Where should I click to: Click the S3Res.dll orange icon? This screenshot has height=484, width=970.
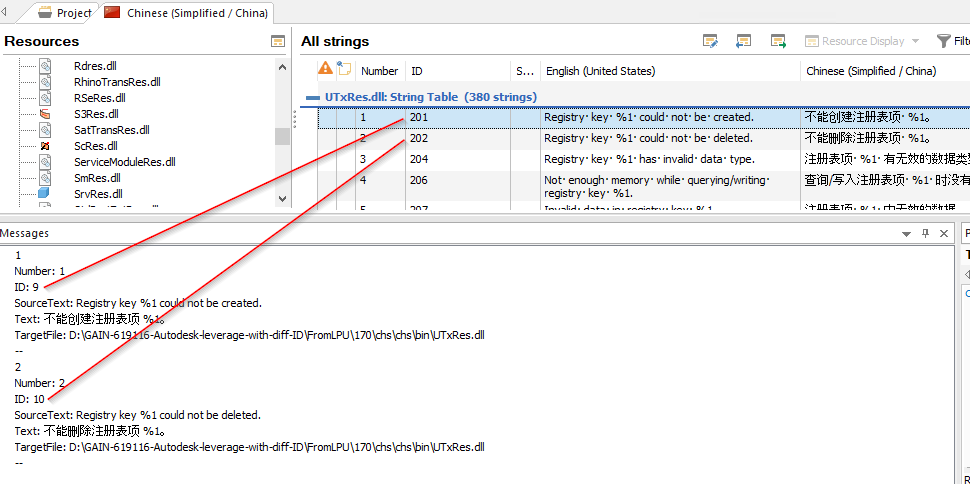[x=45, y=114]
